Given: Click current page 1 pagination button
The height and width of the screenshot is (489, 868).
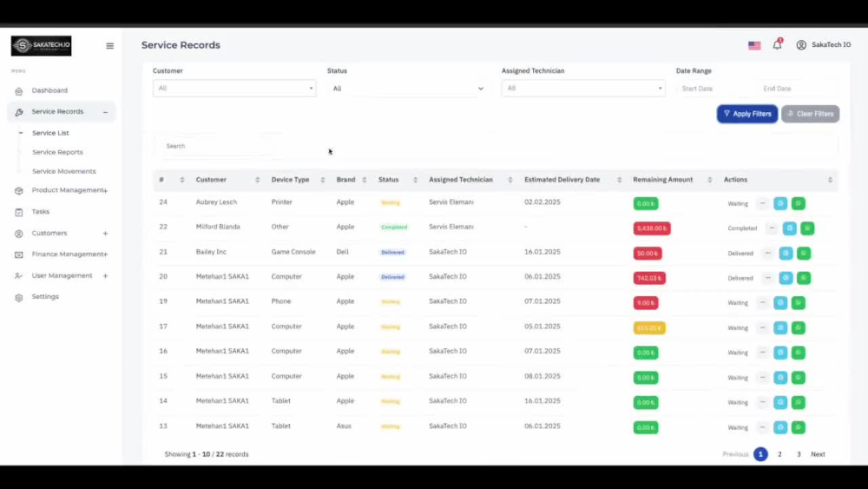Looking at the screenshot, I should [760, 454].
